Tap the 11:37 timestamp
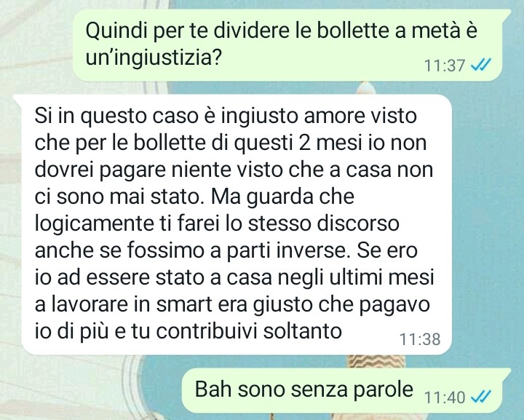 445,66
